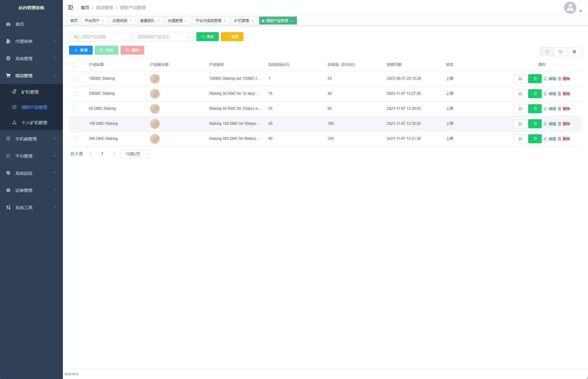Select the 100 DMC Staking row checkbox
This screenshot has height=379, width=588.
(x=75, y=124)
